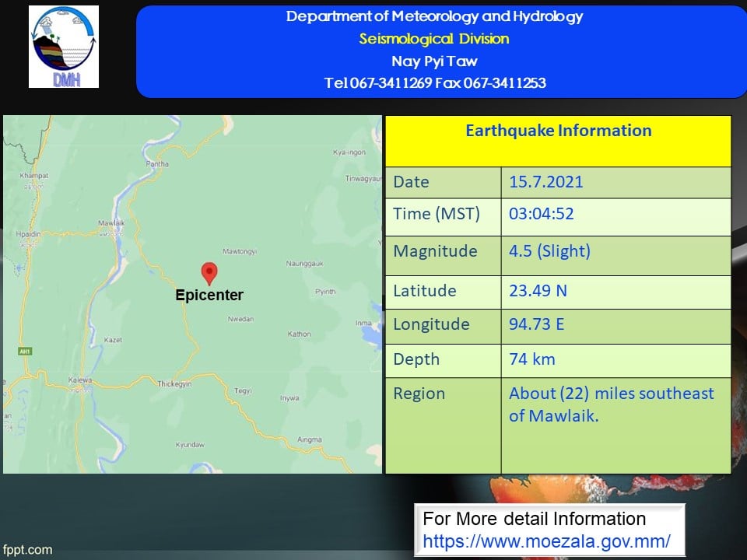Click the 'Longitude' label cell

click(x=443, y=327)
